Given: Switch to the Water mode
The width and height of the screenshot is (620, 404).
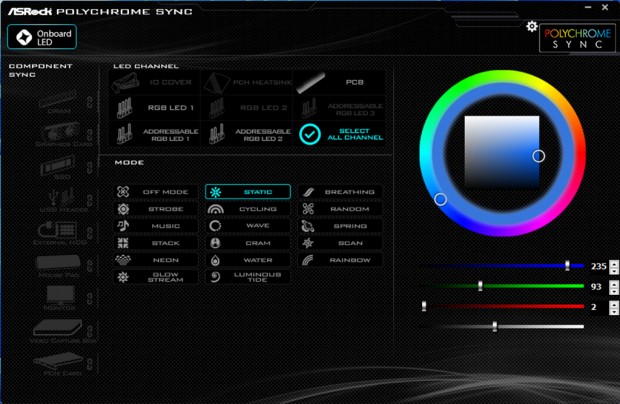Looking at the screenshot, I should pyautogui.click(x=248, y=260).
